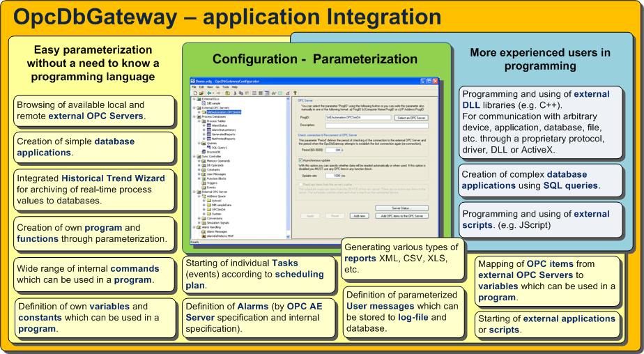Collapse the Process Tables tree node
This screenshot has width=644, height=354.
(199, 121)
